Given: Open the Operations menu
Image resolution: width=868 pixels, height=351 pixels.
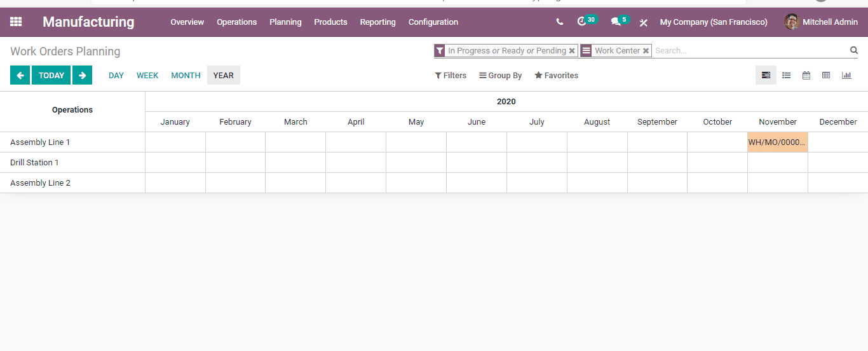Looking at the screenshot, I should 236,22.
